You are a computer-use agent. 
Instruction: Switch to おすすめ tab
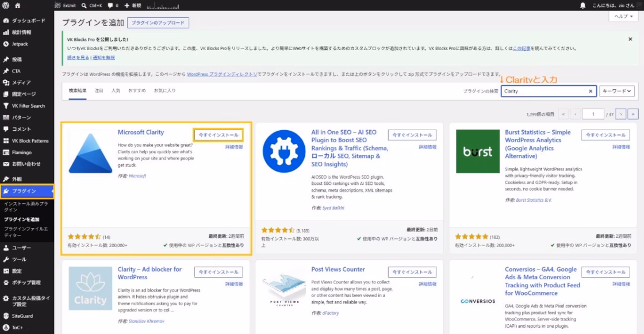tap(137, 90)
